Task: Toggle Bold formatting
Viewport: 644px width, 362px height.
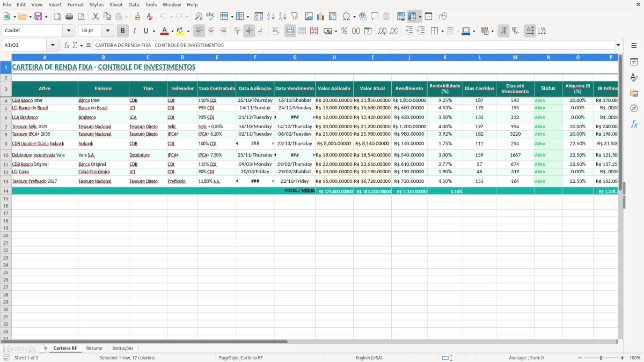Action: click(x=123, y=31)
